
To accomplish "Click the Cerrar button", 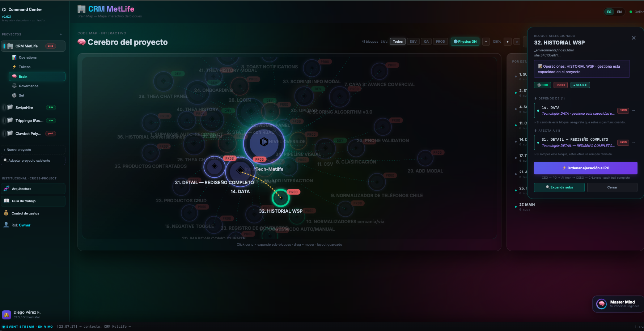I will tap(612, 187).
